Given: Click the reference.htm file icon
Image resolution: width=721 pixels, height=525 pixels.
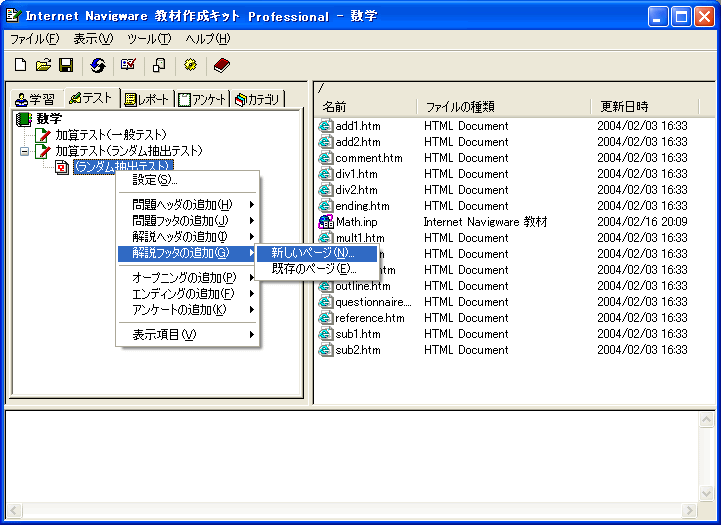Looking at the screenshot, I should pyautogui.click(x=326, y=318).
